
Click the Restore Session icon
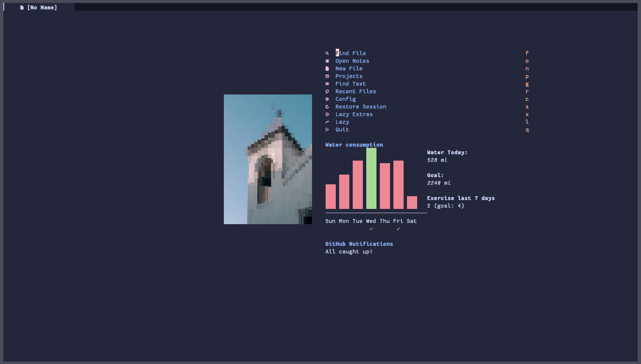(327, 106)
